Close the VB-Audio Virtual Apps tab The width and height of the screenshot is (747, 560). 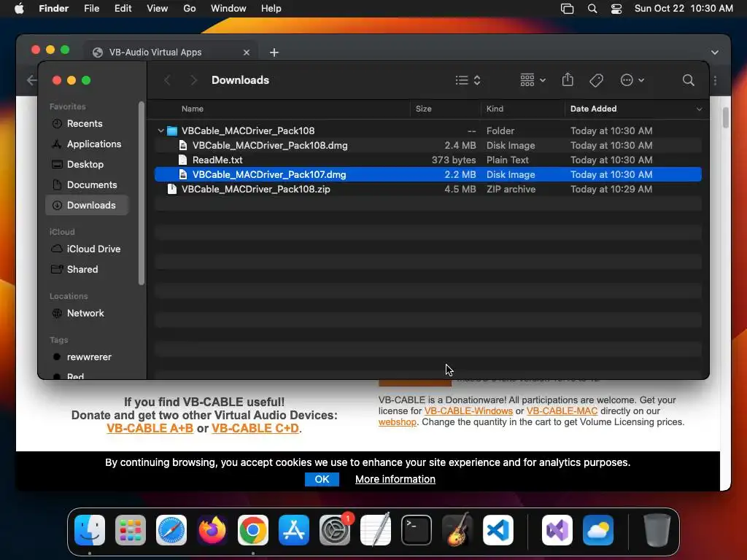point(247,52)
